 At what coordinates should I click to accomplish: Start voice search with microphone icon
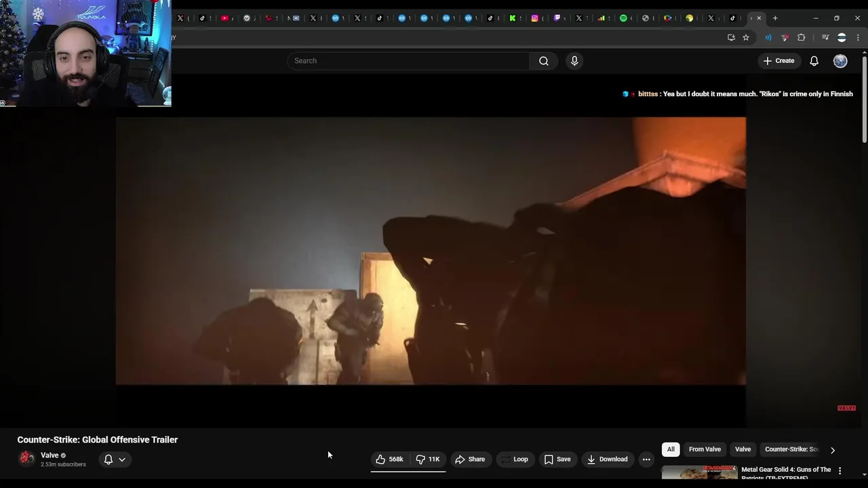(x=574, y=61)
